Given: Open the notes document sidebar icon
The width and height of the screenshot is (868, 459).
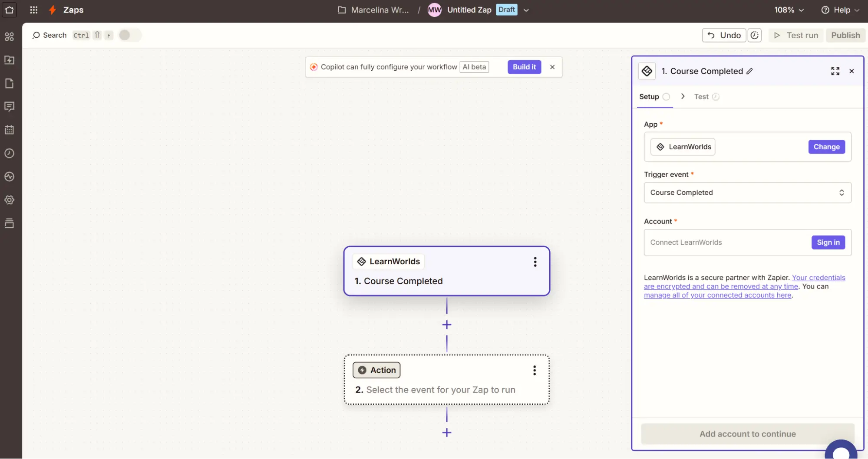Looking at the screenshot, I should 9,83.
